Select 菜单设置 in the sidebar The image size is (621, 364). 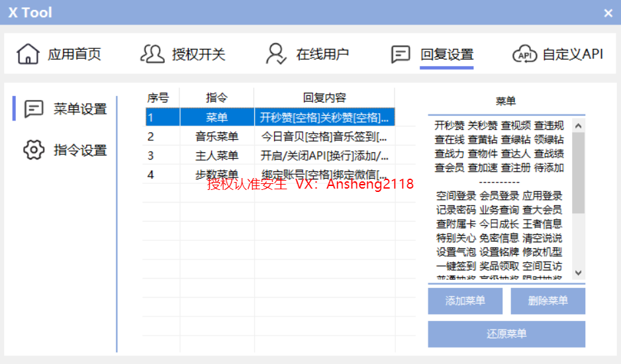pyautogui.click(x=66, y=109)
